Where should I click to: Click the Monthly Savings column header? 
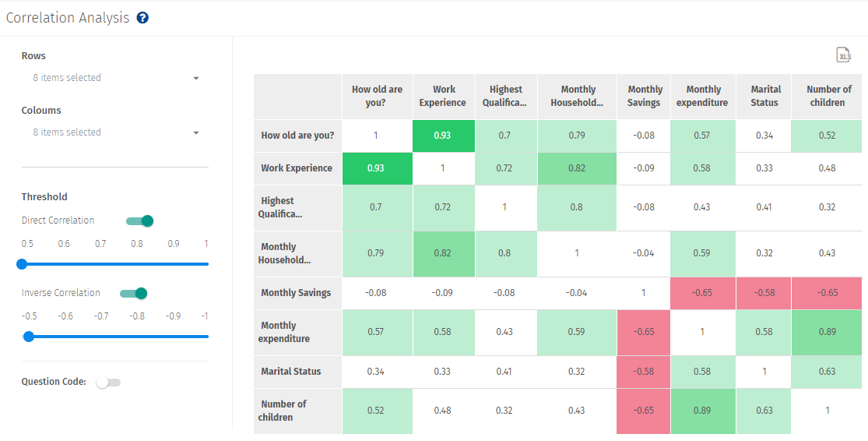[x=645, y=96]
